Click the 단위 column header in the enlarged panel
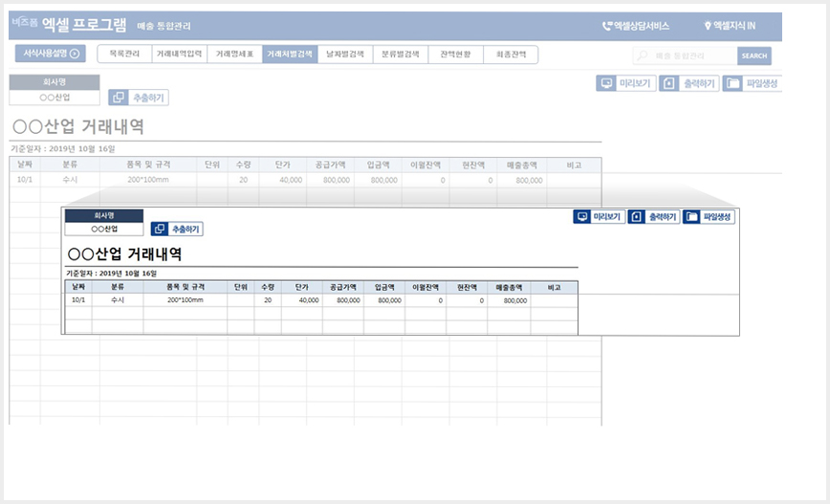Viewport: 830px width, 504px height. 241,287
